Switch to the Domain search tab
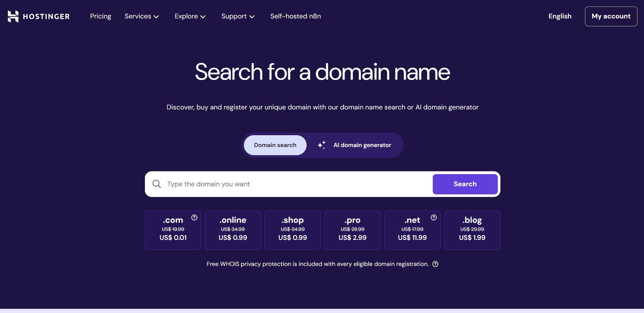Image resolution: width=644 pixels, height=313 pixels. pyautogui.click(x=275, y=145)
